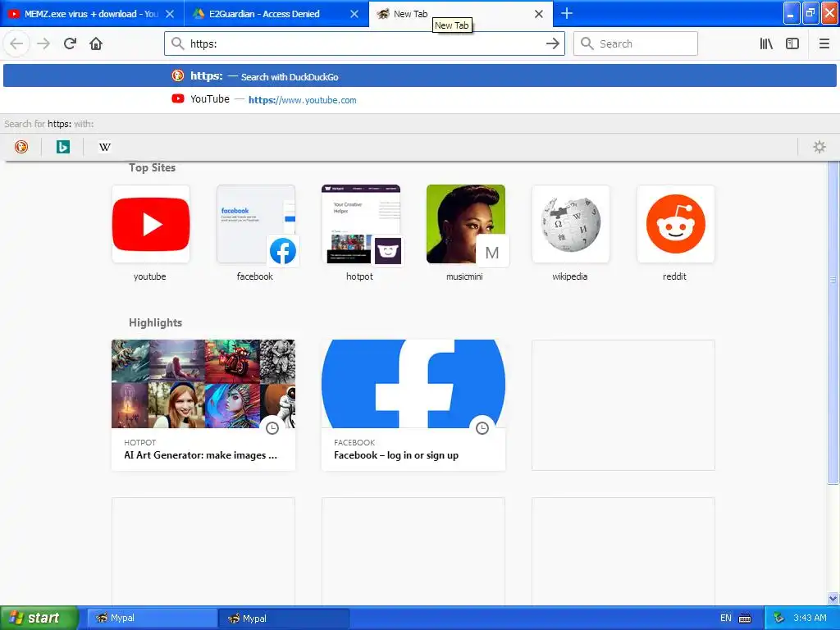This screenshot has width=840, height=630.
Task: Open a new tab with the plus button
Action: 566,13
